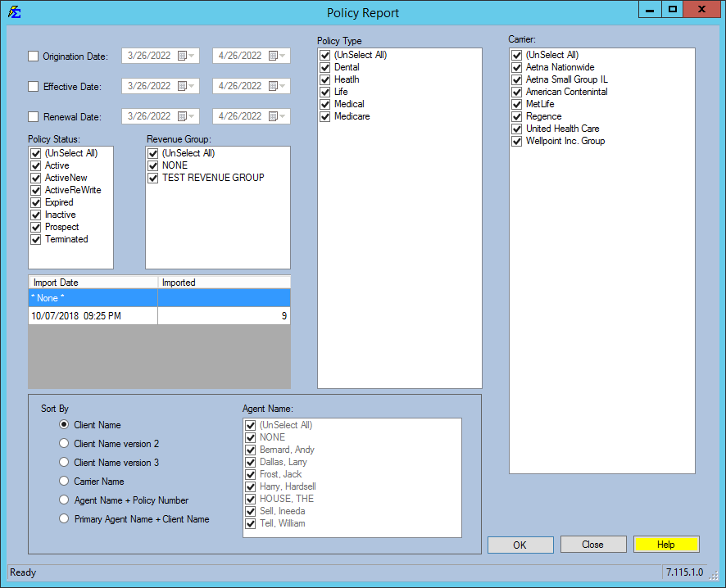This screenshot has width=726, height=588.
Task: Open the Renewal Date start calendar picker
Action: click(183, 115)
